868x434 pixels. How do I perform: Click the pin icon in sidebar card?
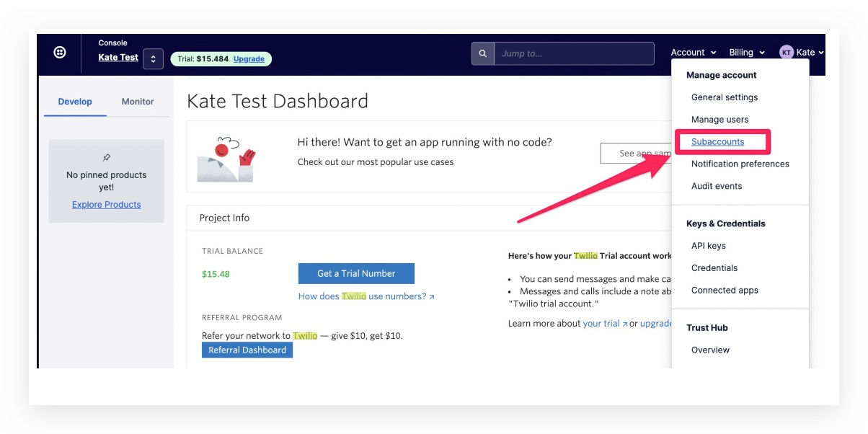click(107, 157)
